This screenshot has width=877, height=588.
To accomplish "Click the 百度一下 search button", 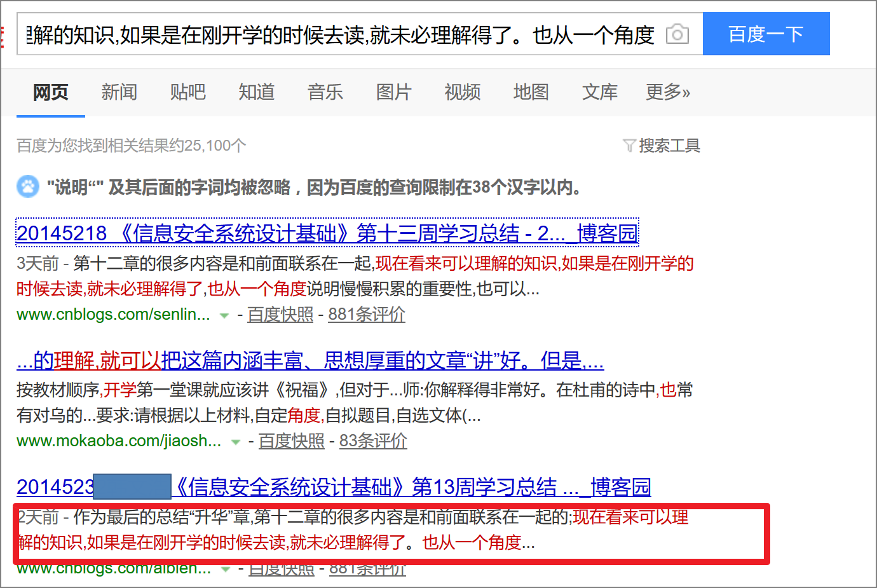I will [766, 34].
